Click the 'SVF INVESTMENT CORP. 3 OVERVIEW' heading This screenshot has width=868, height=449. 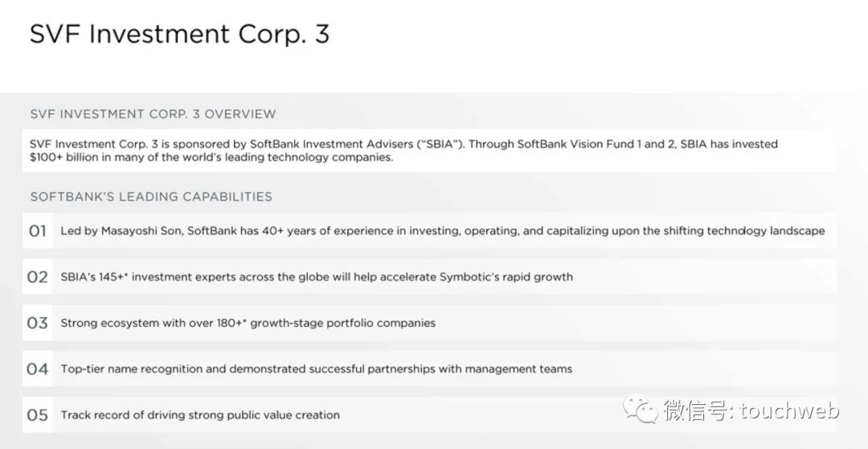[153, 114]
